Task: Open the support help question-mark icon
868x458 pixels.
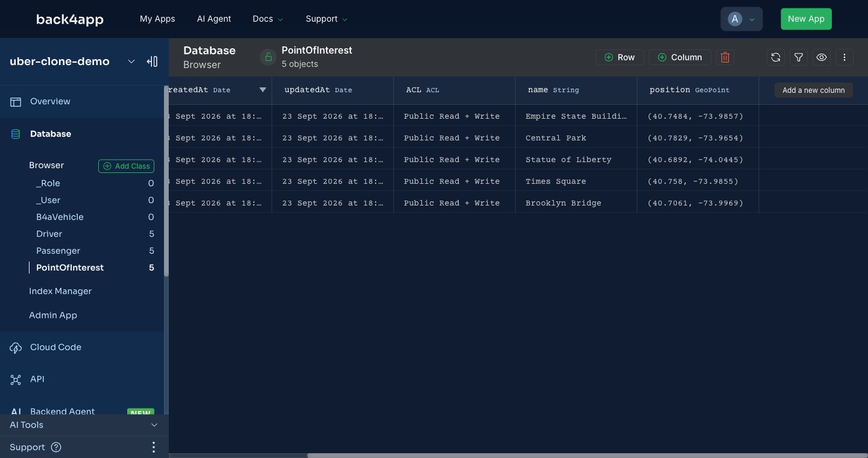Action: click(x=56, y=447)
